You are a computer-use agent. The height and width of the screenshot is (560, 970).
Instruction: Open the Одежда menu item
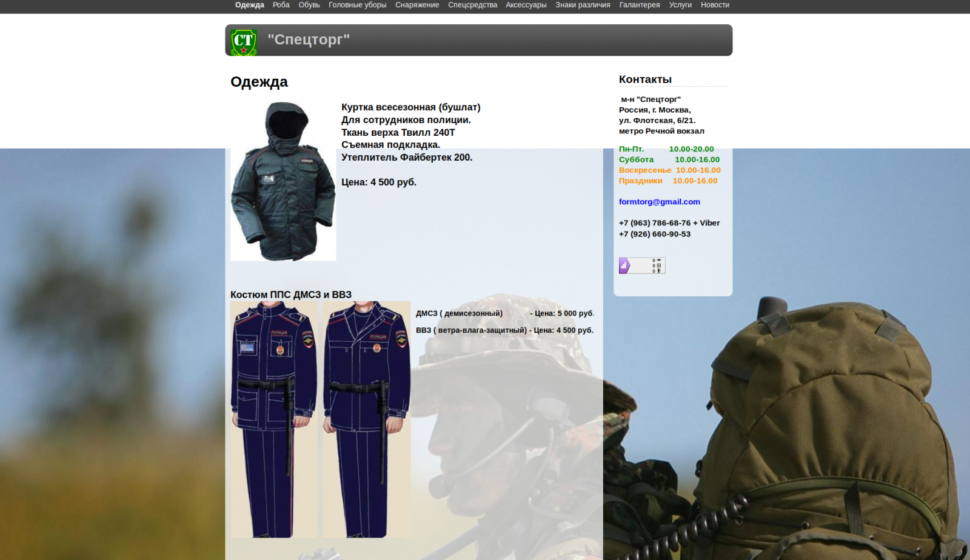pos(249,5)
